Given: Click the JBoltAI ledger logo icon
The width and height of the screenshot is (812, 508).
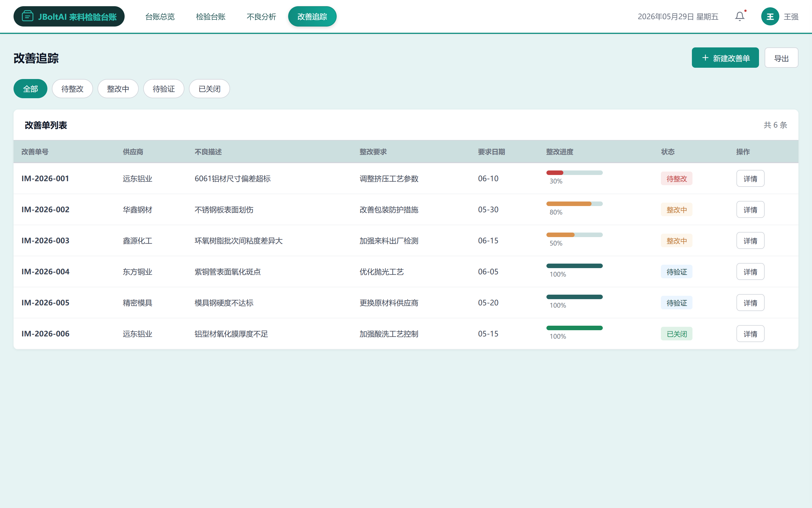Looking at the screenshot, I should (28, 16).
